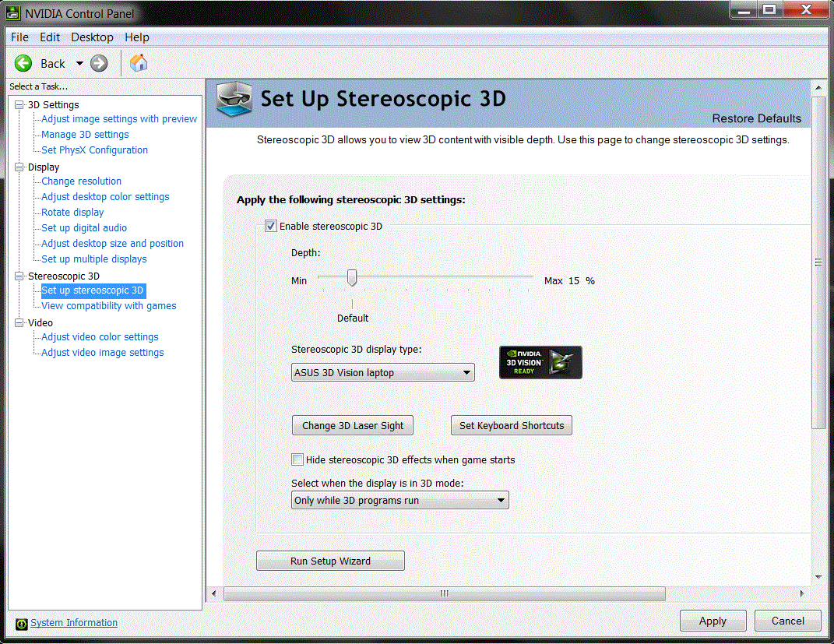Click the Set Keyboard Shortcuts button

[x=512, y=425]
